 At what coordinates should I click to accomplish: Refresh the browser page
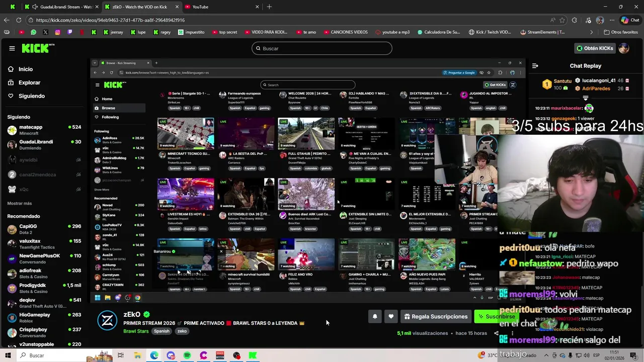[x=19, y=20]
